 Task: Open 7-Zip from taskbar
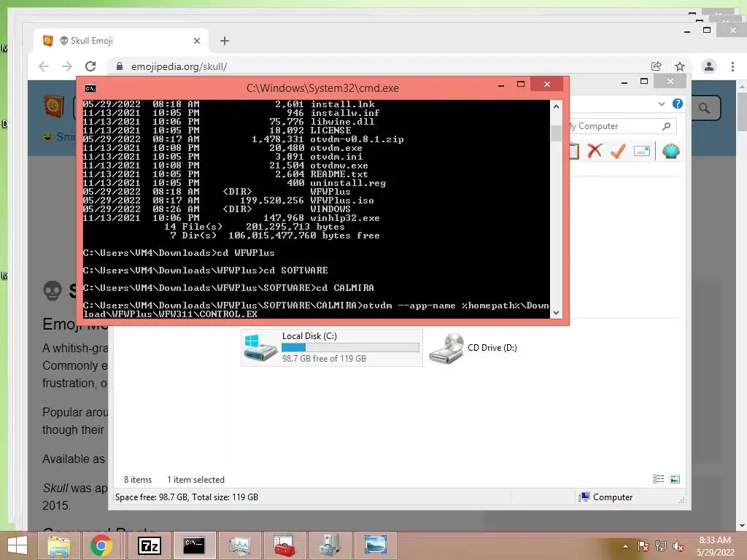[x=149, y=545]
